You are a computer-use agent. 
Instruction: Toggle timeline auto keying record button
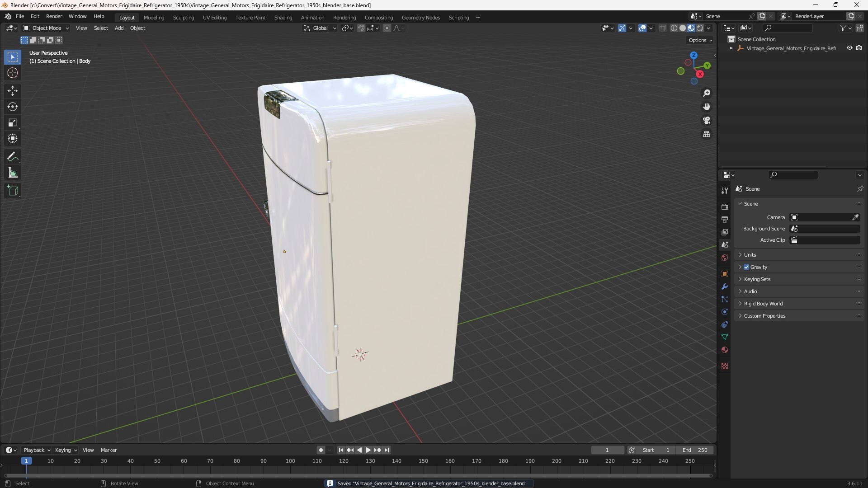click(x=321, y=450)
